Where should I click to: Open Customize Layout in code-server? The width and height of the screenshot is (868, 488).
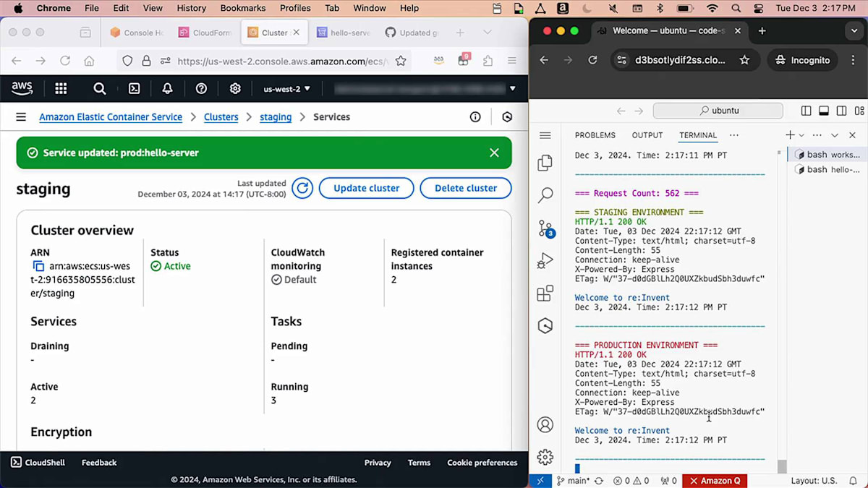pos(859,111)
